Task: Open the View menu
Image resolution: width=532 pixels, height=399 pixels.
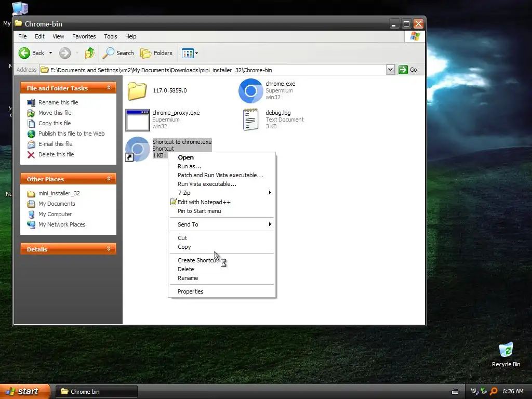Action: (x=58, y=36)
